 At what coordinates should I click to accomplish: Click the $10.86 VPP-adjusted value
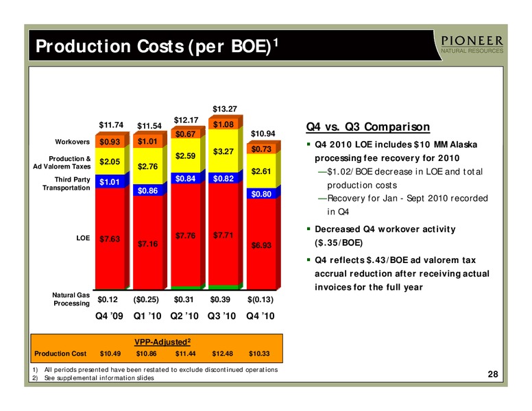[x=146, y=353]
